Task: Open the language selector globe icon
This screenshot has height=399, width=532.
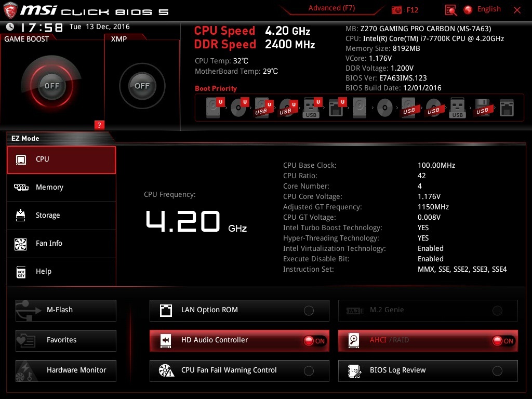Action: pos(468,9)
